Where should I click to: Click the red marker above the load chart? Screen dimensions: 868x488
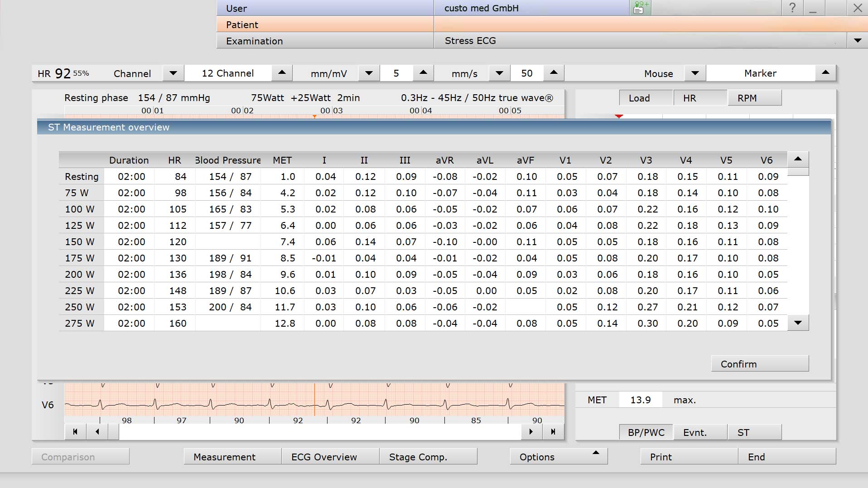(x=619, y=116)
